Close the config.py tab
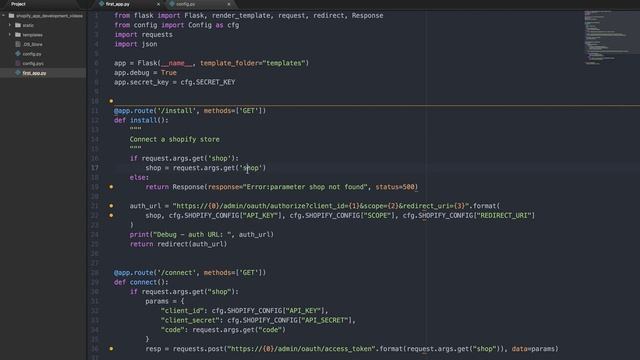 click(229, 4)
